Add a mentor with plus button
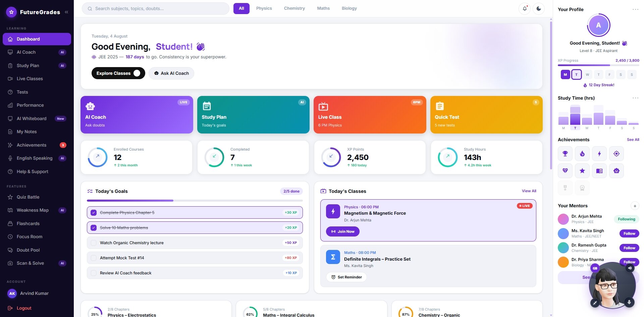644x317 pixels. tap(635, 206)
